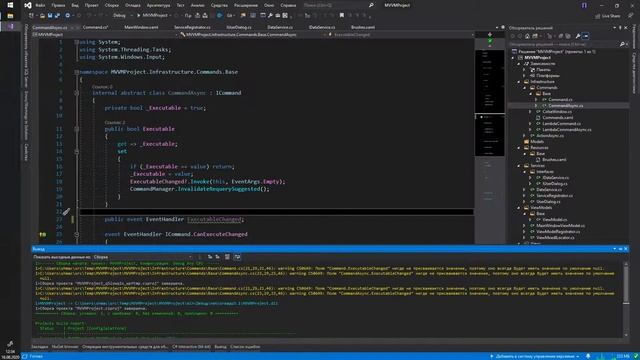Collapse the Executable property outlining toggle
The image size is (640, 360).
coord(76,129)
